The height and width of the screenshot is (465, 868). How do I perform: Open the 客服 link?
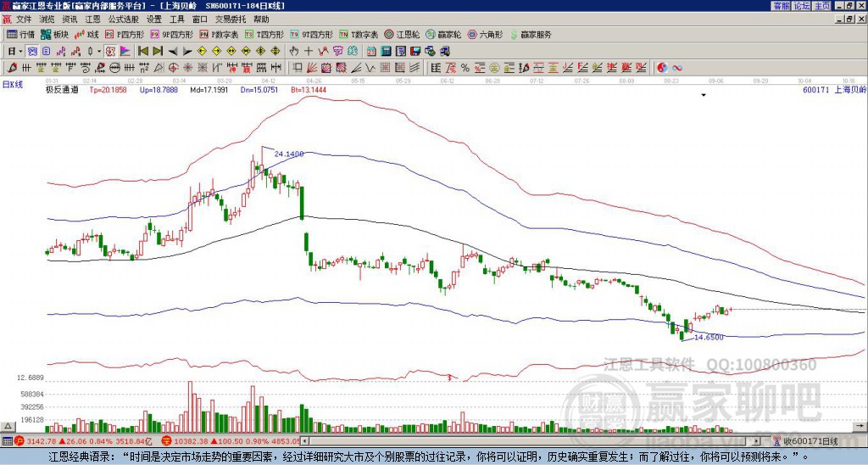pyautogui.click(x=781, y=6)
